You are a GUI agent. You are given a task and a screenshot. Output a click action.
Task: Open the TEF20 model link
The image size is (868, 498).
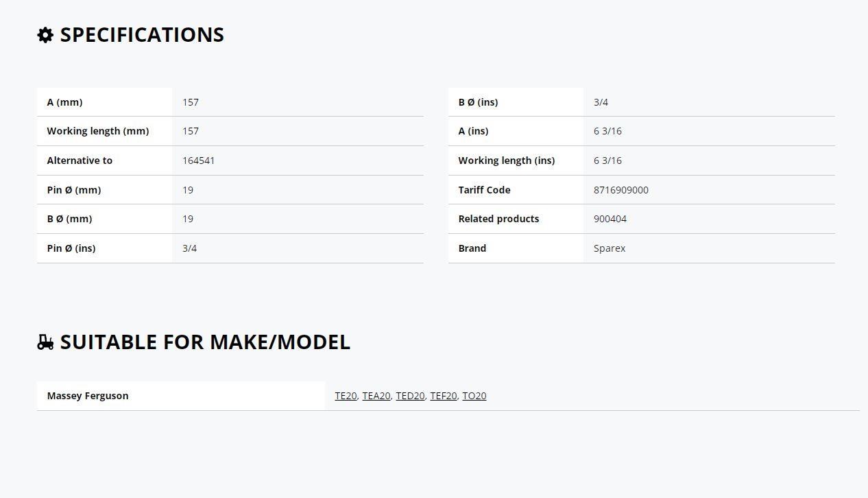tap(444, 396)
